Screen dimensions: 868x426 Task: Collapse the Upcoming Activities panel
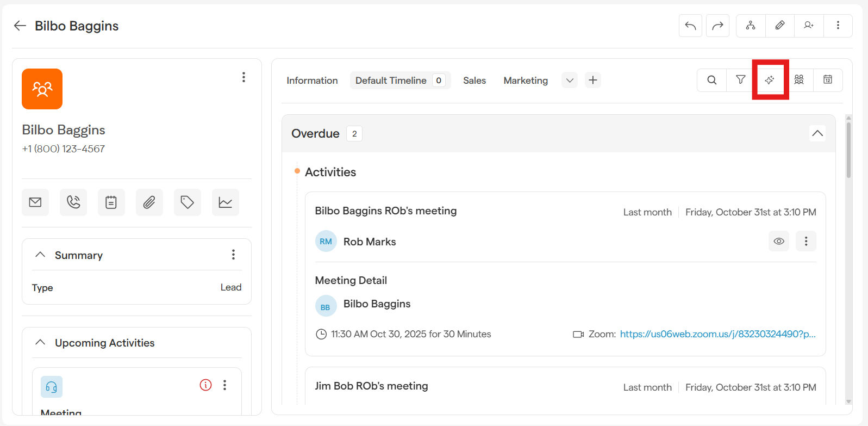coord(40,342)
